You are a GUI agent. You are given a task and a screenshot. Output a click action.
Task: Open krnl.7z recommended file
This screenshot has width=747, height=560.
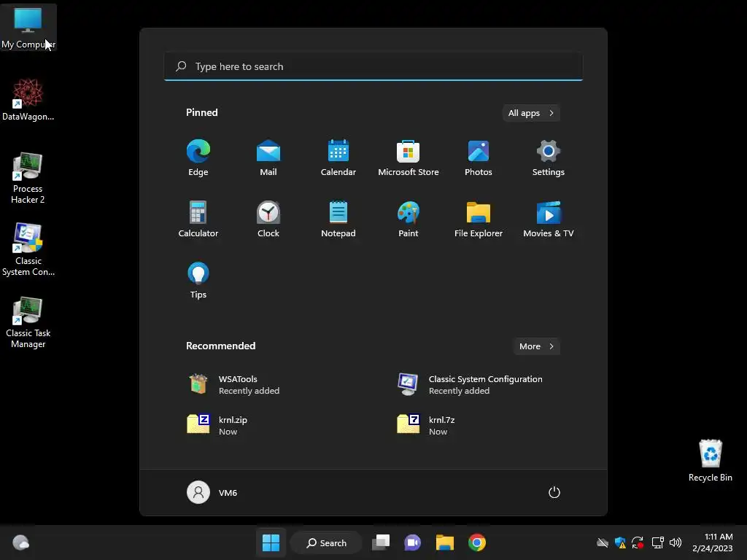click(x=426, y=425)
